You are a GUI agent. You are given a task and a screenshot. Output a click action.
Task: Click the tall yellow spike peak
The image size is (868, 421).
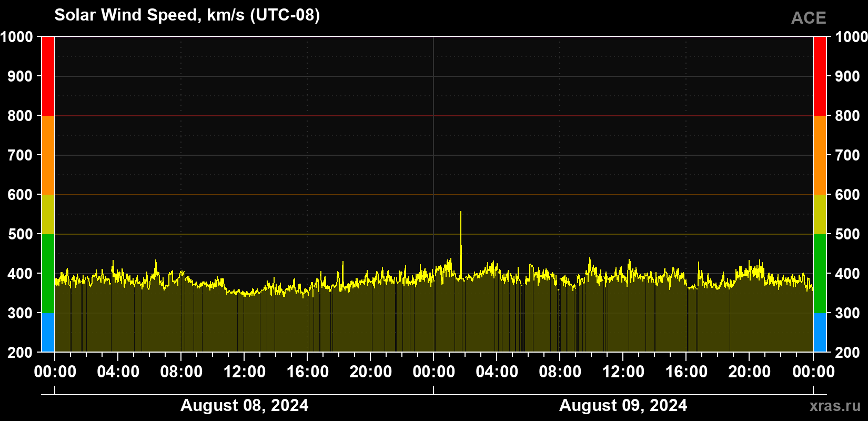tap(461, 212)
